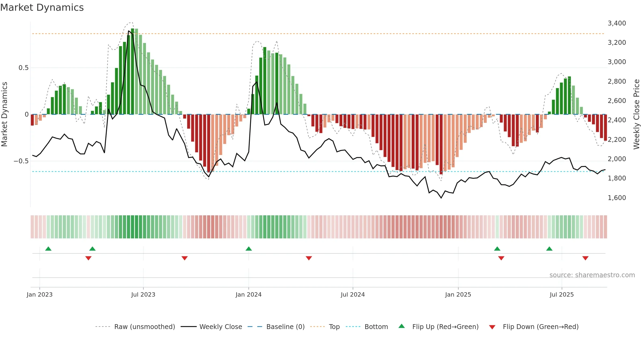Toggle the Flip Down (Green→Red) legend label

coord(541,327)
